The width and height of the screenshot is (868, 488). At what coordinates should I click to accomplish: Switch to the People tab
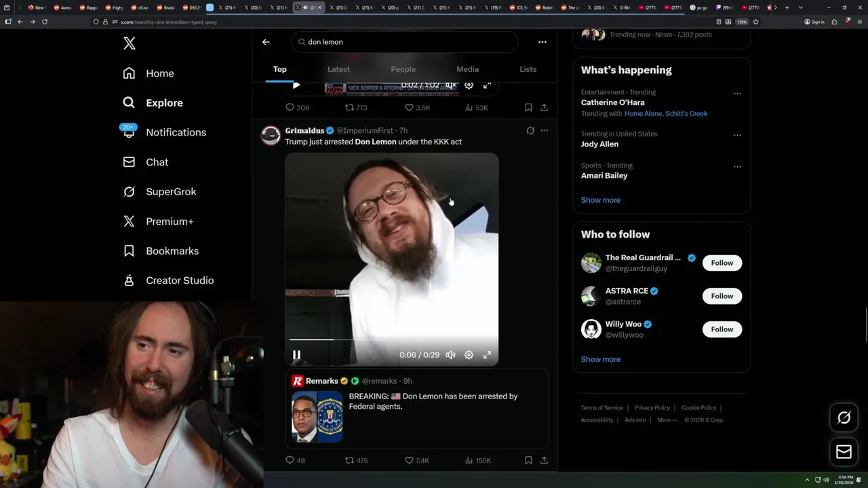click(x=403, y=69)
